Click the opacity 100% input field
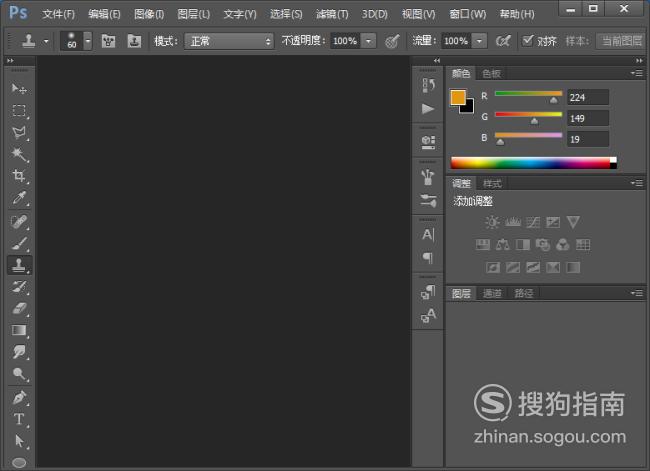This screenshot has width=650, height=471. pyautogui.click(x=345, y=41)
